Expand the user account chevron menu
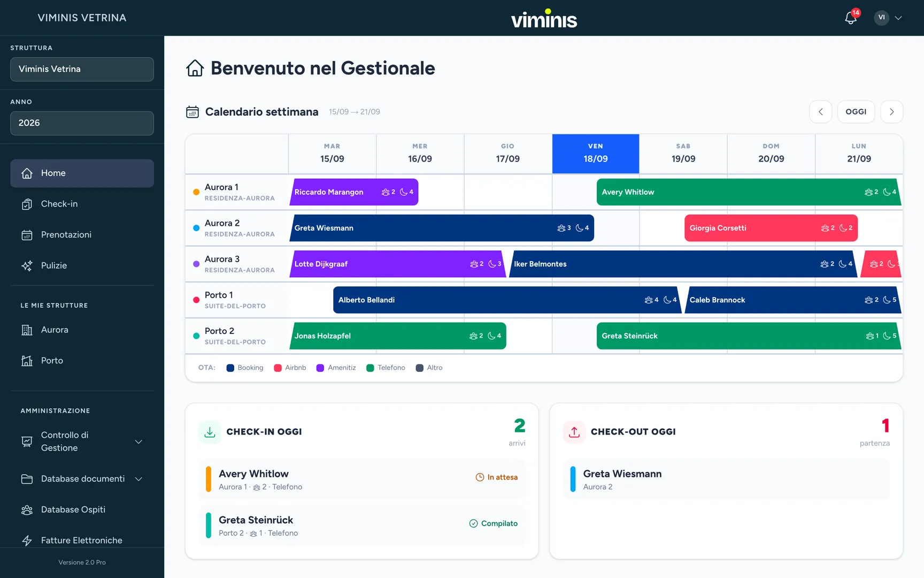Image resolution: width=924 pixels, height=578 pixels. [898, 18]
